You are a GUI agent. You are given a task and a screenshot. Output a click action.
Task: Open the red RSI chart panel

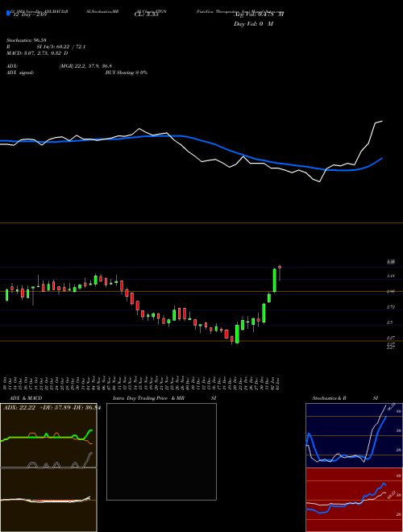354,500
